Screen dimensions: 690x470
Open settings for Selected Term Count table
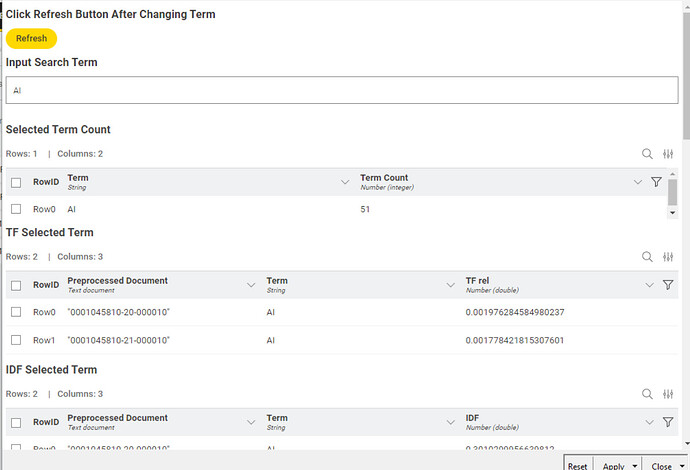click(669, 154)
